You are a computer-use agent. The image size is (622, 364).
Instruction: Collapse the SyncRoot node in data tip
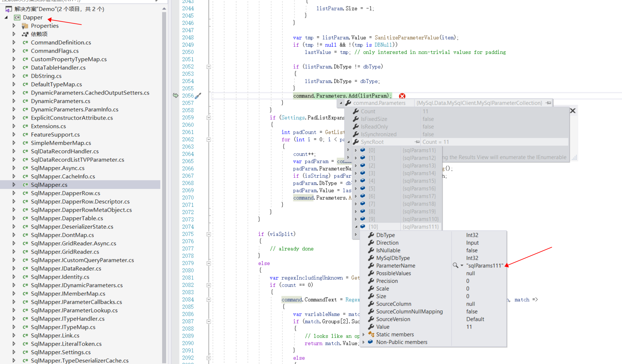point(348,142)
